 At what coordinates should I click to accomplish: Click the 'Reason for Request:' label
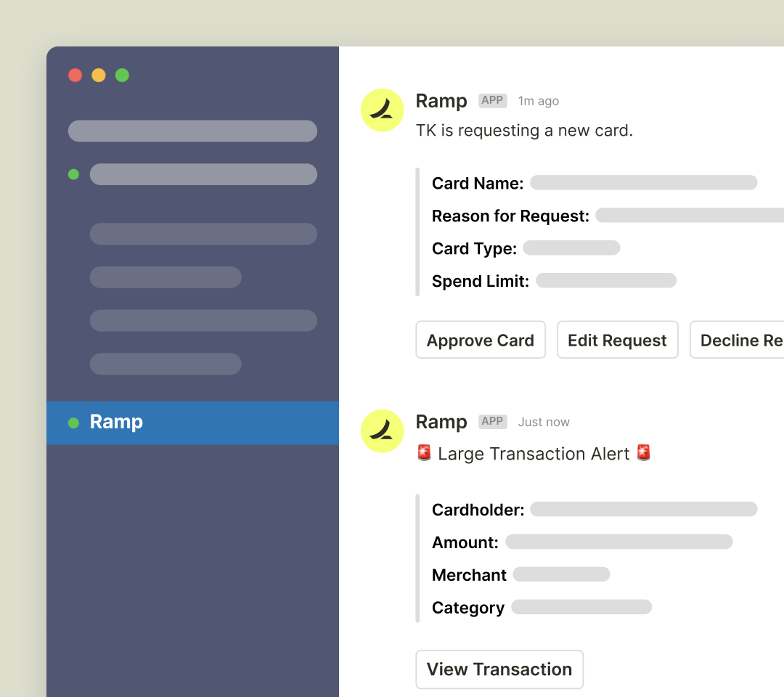click(510, 216)
